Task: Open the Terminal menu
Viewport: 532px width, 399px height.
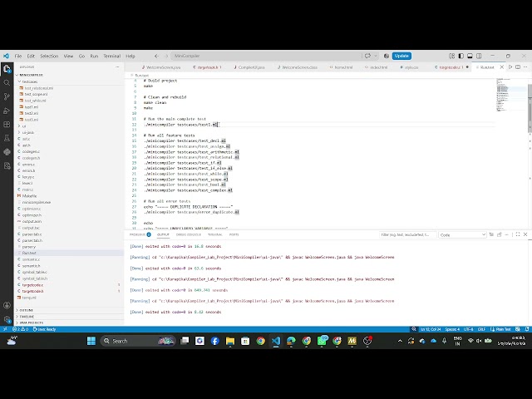Action: 112,56
